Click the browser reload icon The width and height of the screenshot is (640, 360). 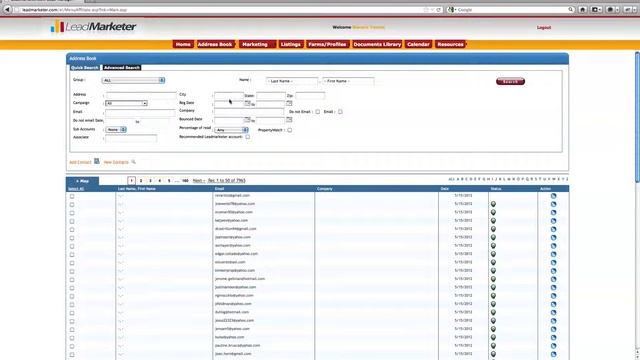click(x=438, y=9)
